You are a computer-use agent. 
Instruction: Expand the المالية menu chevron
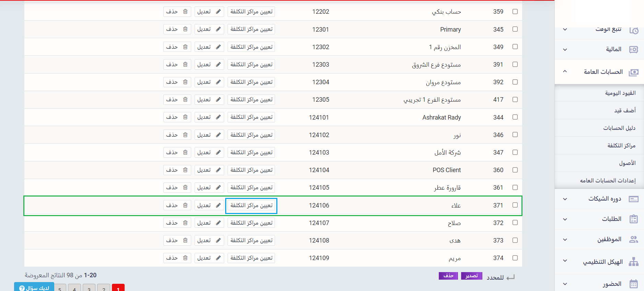pos(565,49)
